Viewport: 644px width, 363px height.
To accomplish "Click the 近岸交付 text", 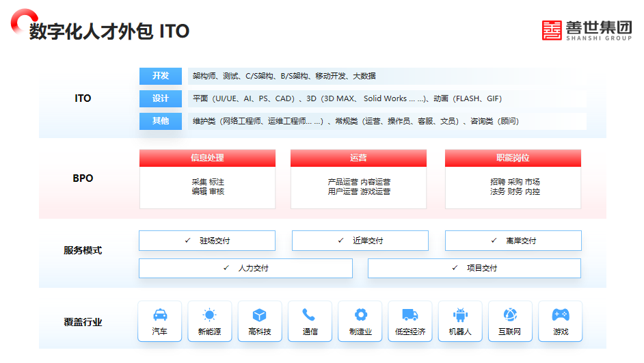I will pyautogui.click(x=368, y=241).
